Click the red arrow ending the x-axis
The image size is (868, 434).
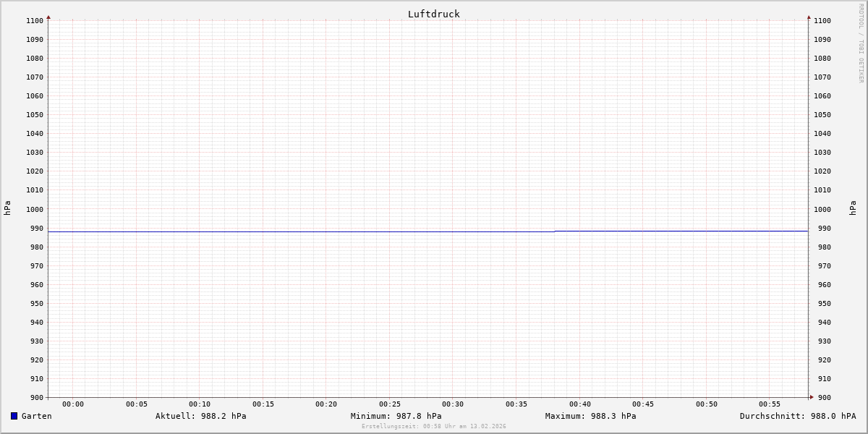pyautogui.click(x=812, y=397)
